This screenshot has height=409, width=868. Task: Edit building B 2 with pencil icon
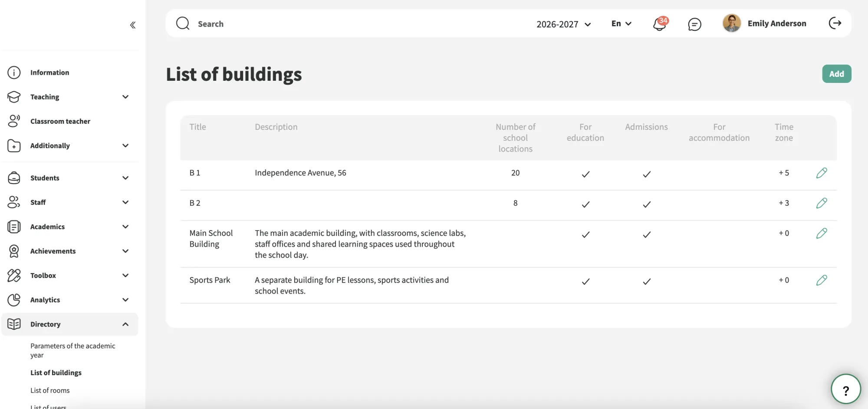pos(822,203)
